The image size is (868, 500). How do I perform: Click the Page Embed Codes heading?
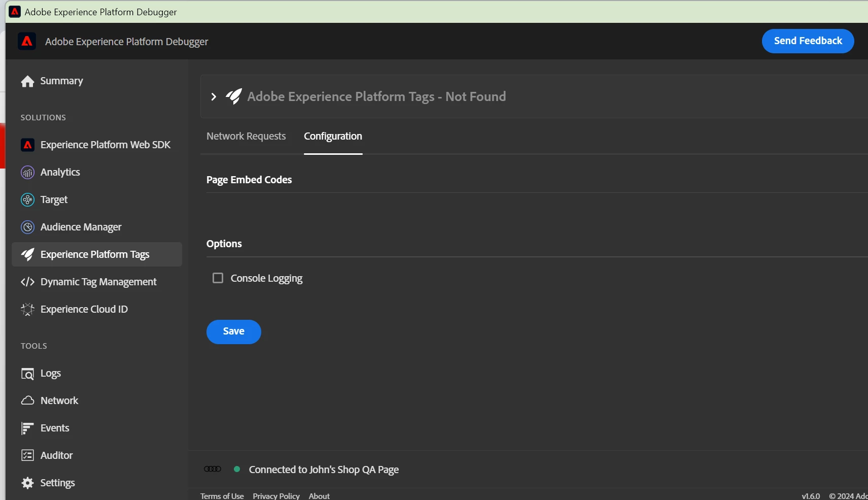coord(249,180)
